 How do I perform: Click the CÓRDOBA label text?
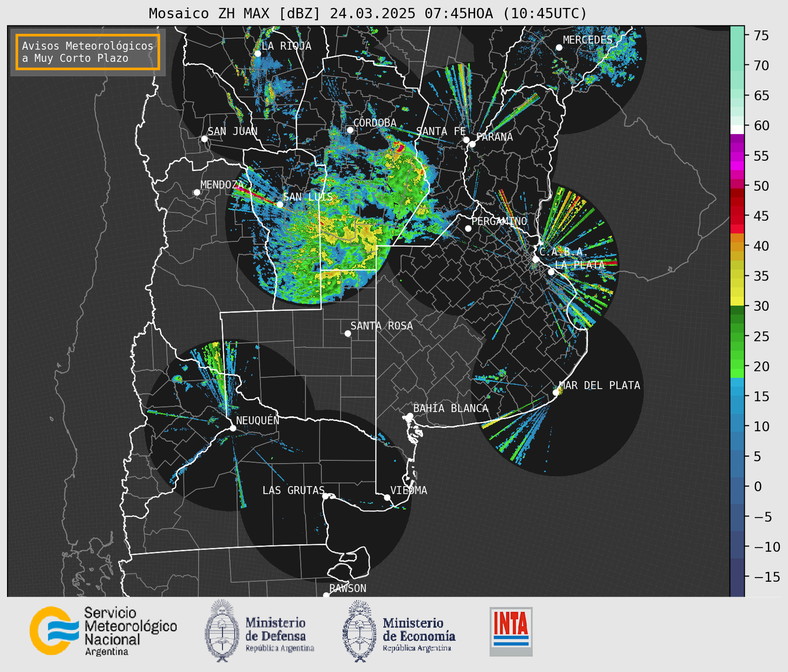click(x=375, y=122)
